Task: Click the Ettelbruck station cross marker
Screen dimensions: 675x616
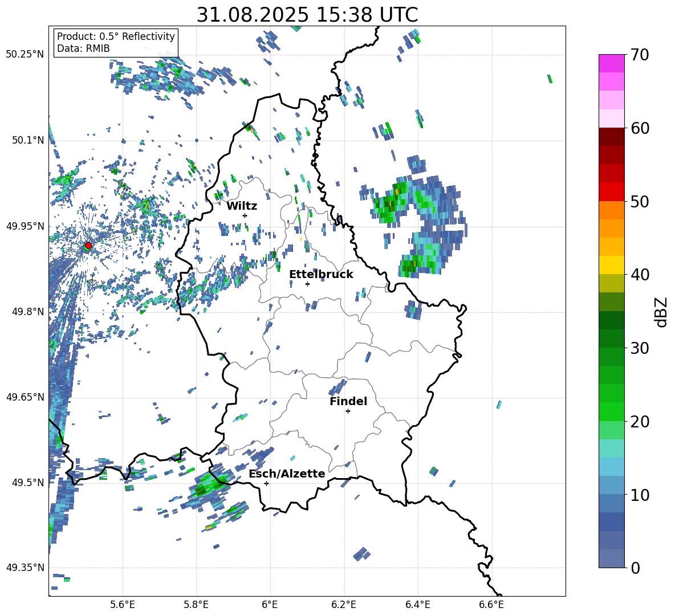Action: pyautogui.click(x=307, y=284)
